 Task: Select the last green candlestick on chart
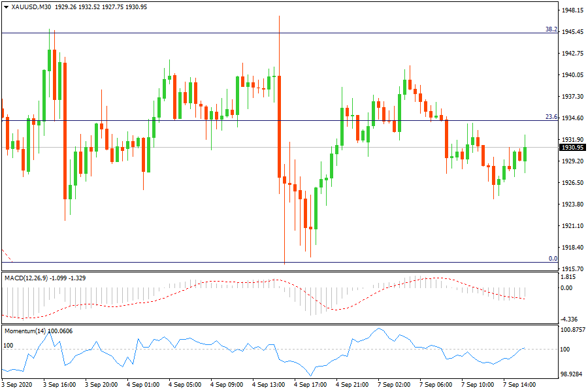(525, 154)
